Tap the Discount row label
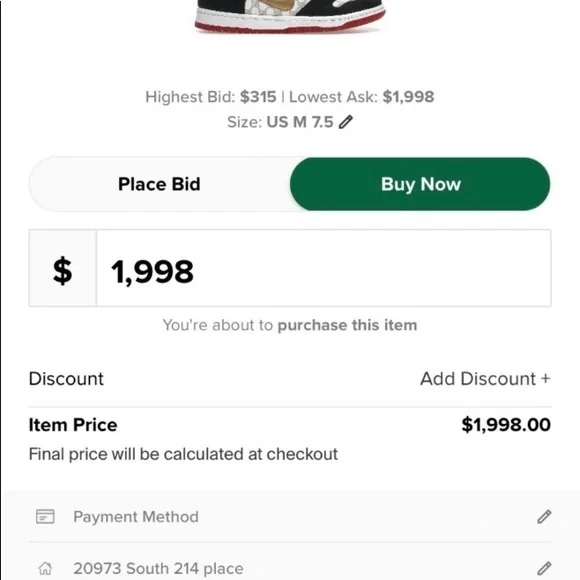580x580 pixels. point(67,379)
